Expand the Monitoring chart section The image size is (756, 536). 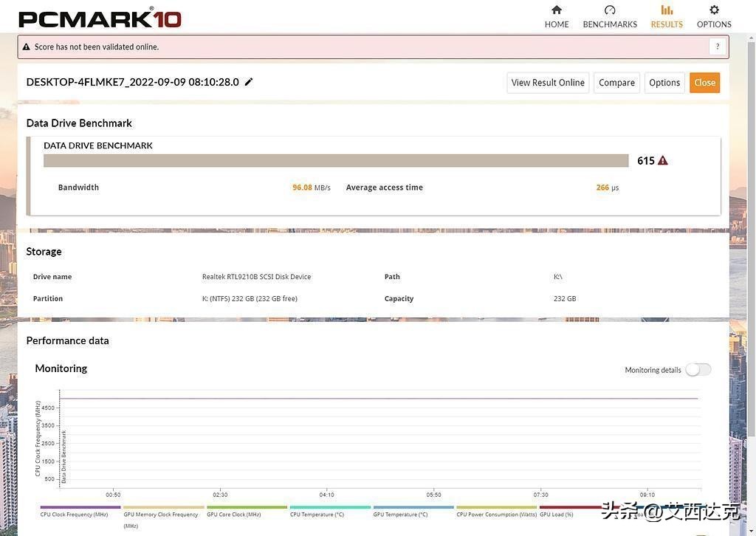61,368
